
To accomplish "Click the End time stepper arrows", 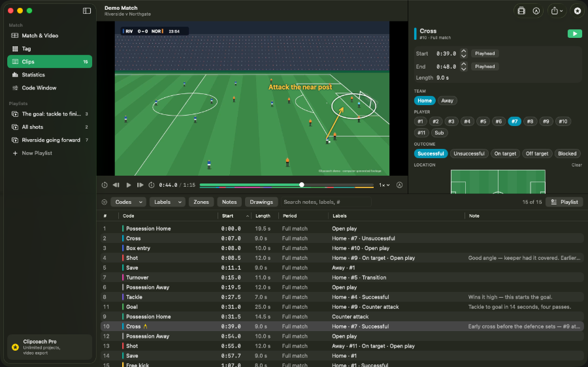I will [463, 67].
